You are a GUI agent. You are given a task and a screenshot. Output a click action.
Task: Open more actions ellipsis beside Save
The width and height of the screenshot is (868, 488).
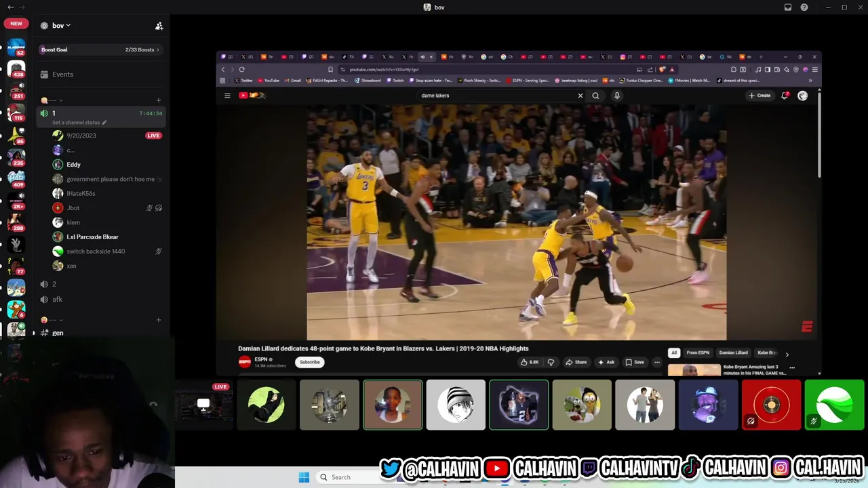tap(656, 362)
